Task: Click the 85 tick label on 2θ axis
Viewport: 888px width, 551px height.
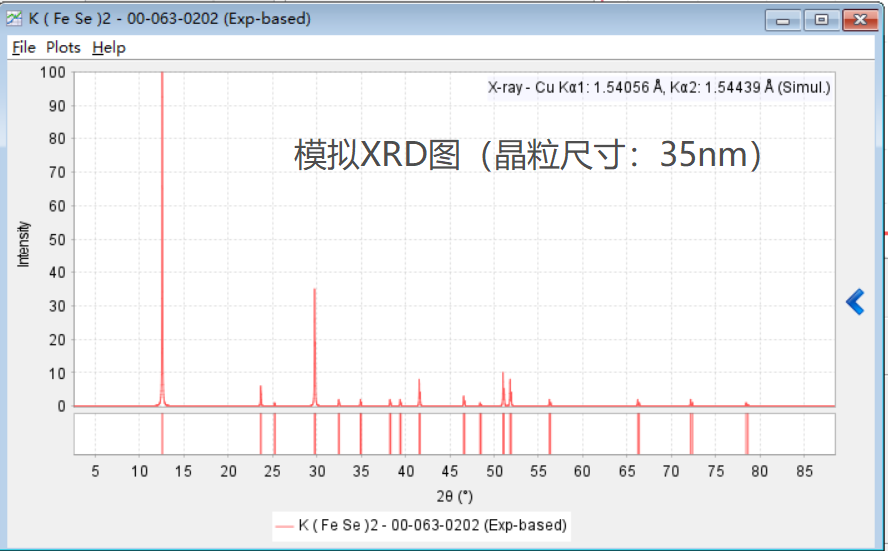Action: point(804,471)
